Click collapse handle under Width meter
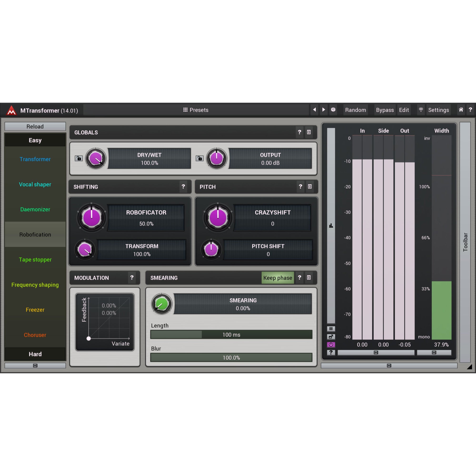Image resolution: width=476 pixels, height=476 pixels. point(434,352)
